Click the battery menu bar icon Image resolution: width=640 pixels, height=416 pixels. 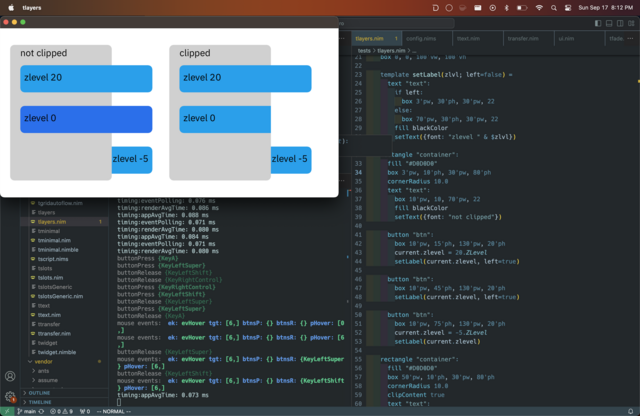coord(522,8)
